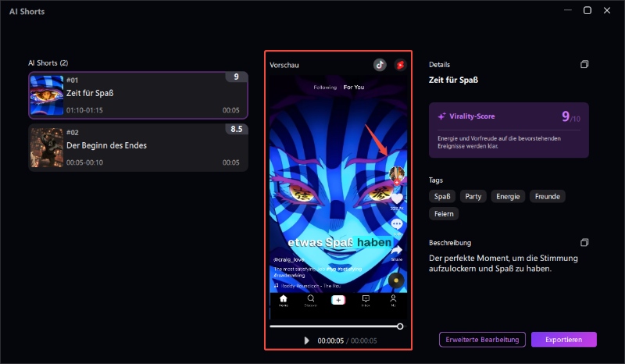The image size is (625, 364).
Task: Click the Home icon in preview bar
Action: pos(283,300)
